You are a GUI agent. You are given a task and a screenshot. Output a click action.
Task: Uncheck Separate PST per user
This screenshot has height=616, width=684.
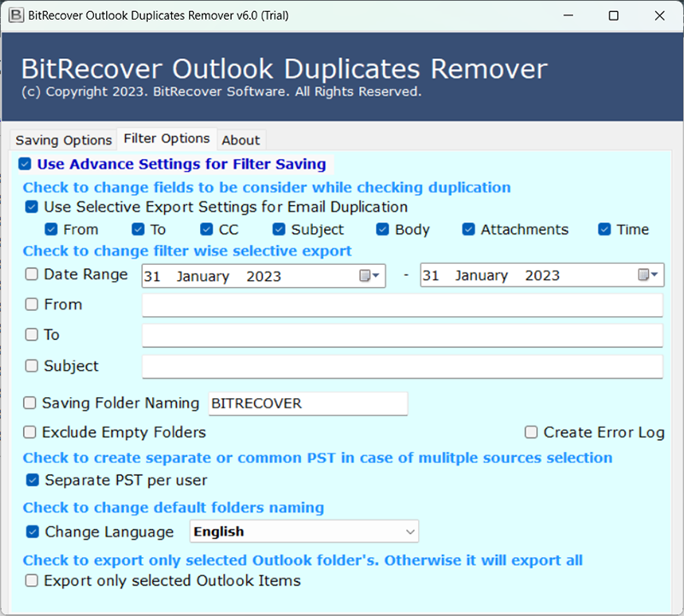[x=32, y=480]
